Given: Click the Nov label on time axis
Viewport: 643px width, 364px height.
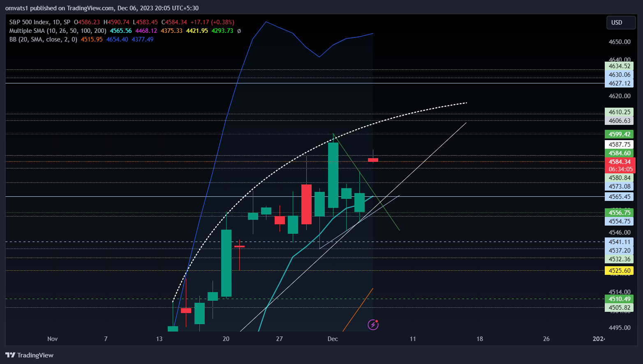Looking at the screenshot, I should pyautogui.click(x=53, y=339).
